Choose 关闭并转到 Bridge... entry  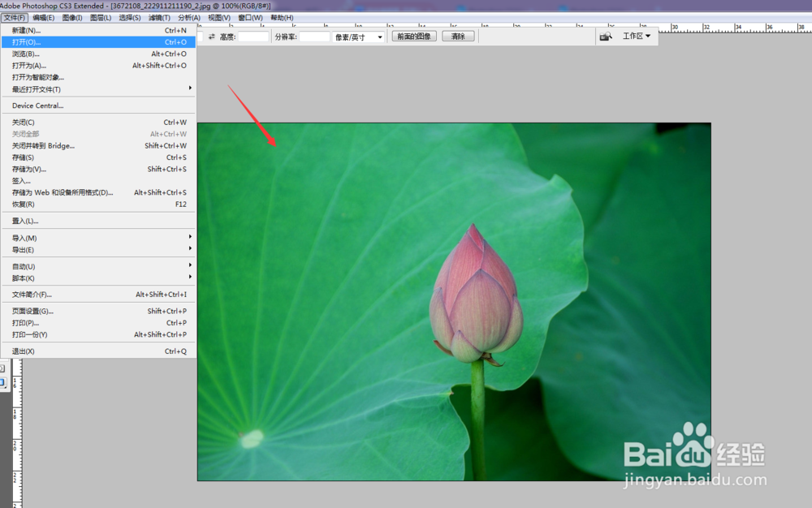(98, 146)
